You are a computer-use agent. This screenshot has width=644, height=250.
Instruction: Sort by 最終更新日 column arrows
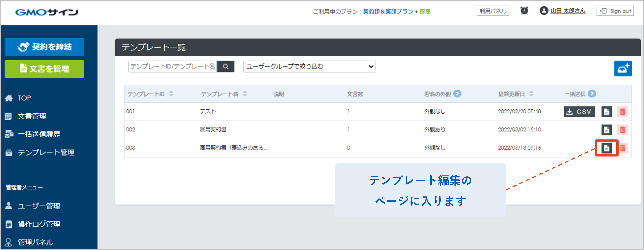531,94
